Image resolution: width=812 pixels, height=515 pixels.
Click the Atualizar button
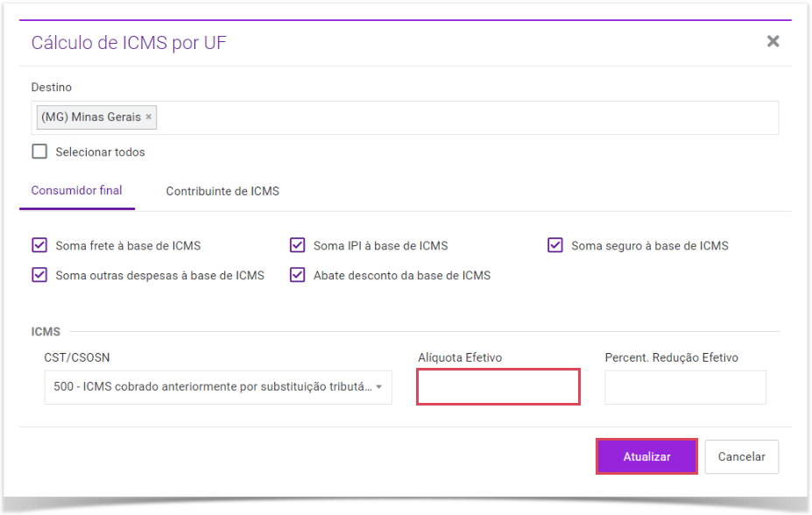click(x=646, y=456)
